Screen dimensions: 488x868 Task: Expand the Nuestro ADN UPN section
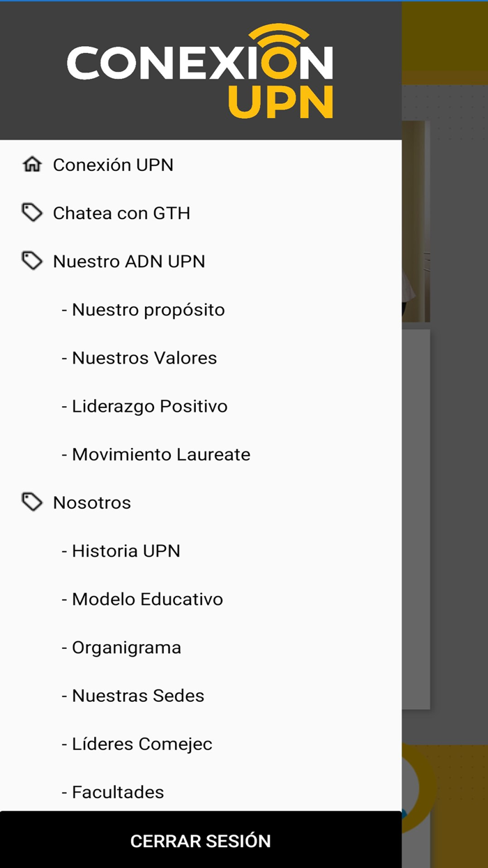click(129, 261)
